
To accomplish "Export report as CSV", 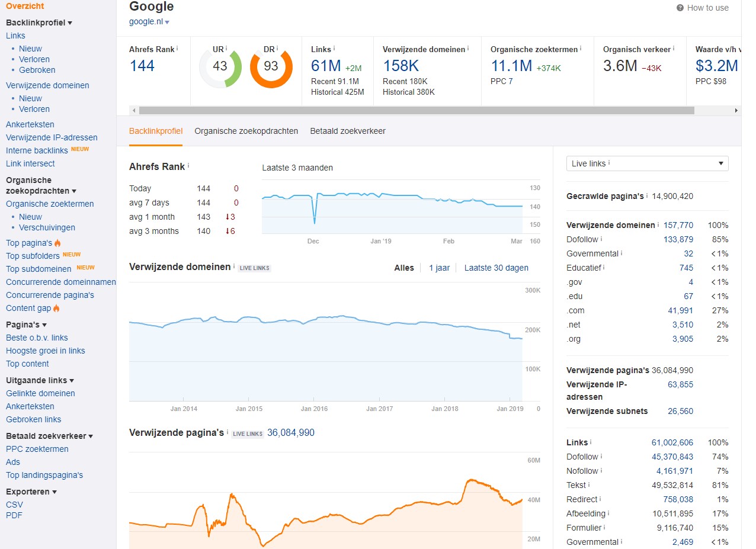I will pos(14,505).
